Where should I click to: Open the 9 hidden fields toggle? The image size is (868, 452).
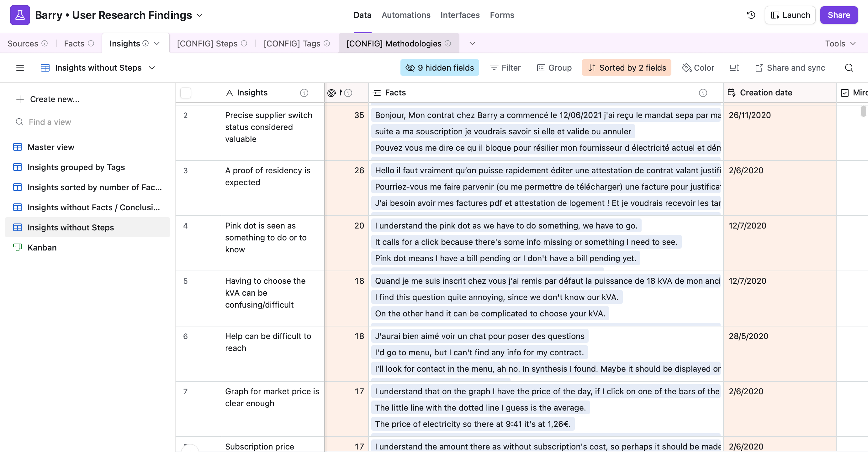click(x=439, y=68)
